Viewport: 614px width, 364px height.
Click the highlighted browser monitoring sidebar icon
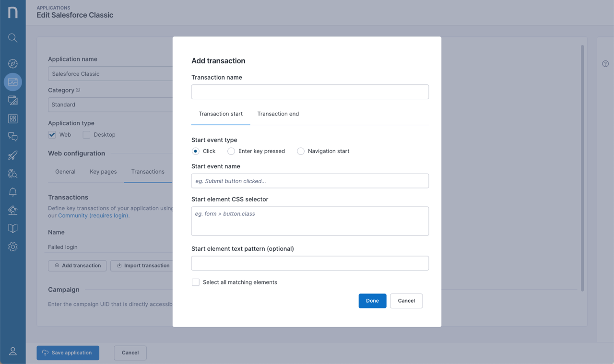point(12,82)
